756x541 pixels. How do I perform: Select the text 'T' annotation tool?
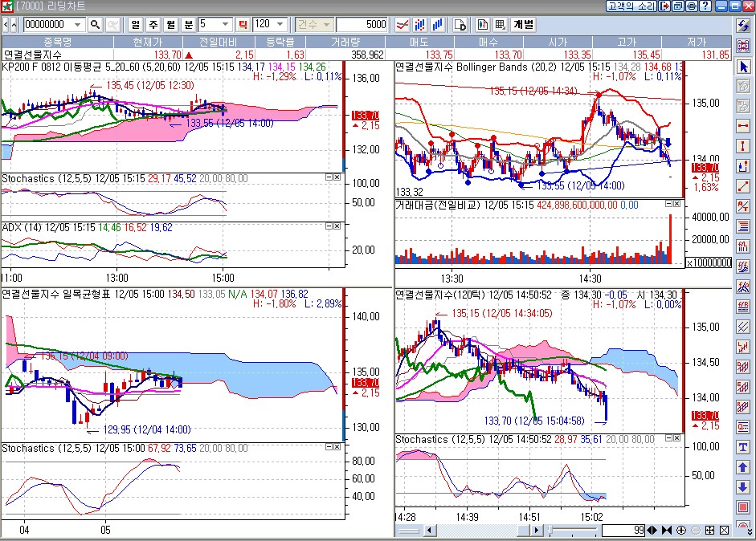743,447
